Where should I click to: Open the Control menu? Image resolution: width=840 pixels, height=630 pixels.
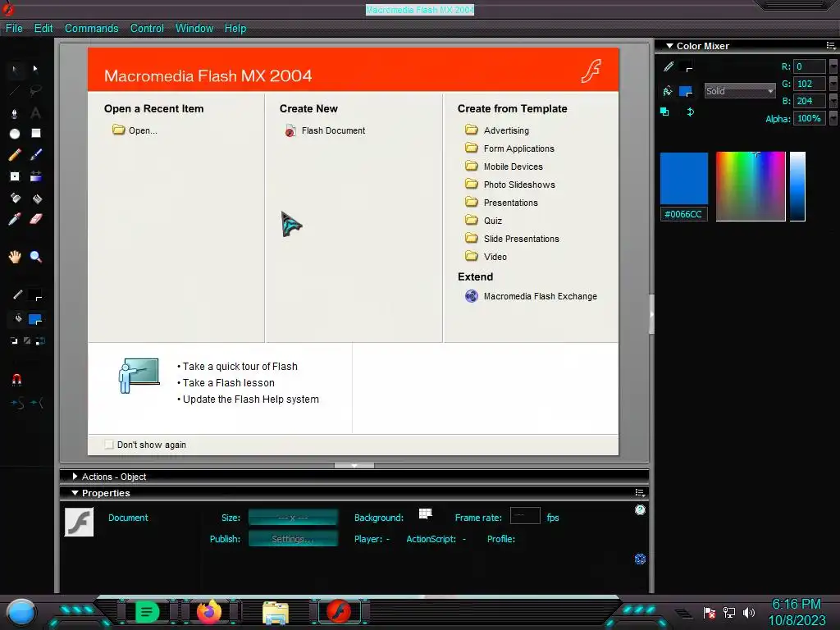tap(147, 29)
